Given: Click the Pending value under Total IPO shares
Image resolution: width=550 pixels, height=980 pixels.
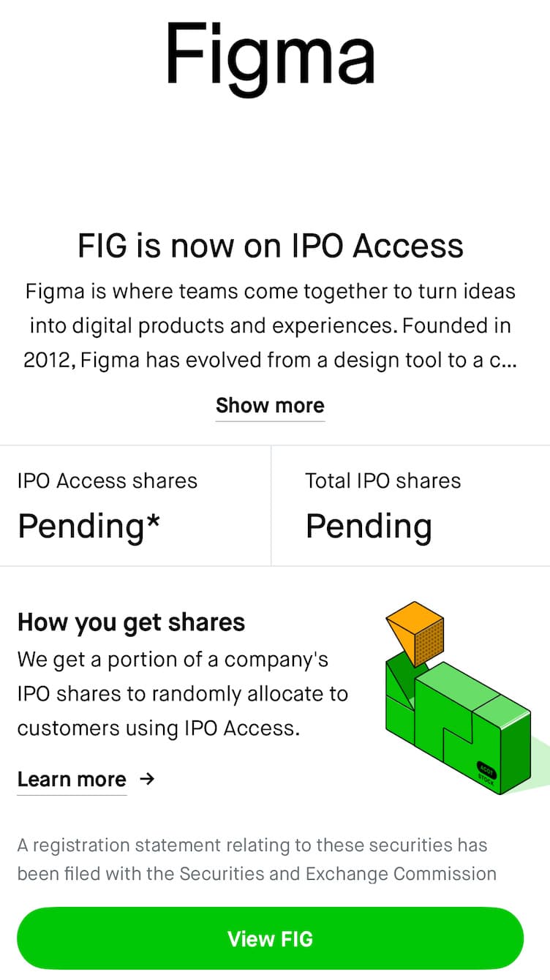Looking at the screenshot, I should [x=369, y=526].
